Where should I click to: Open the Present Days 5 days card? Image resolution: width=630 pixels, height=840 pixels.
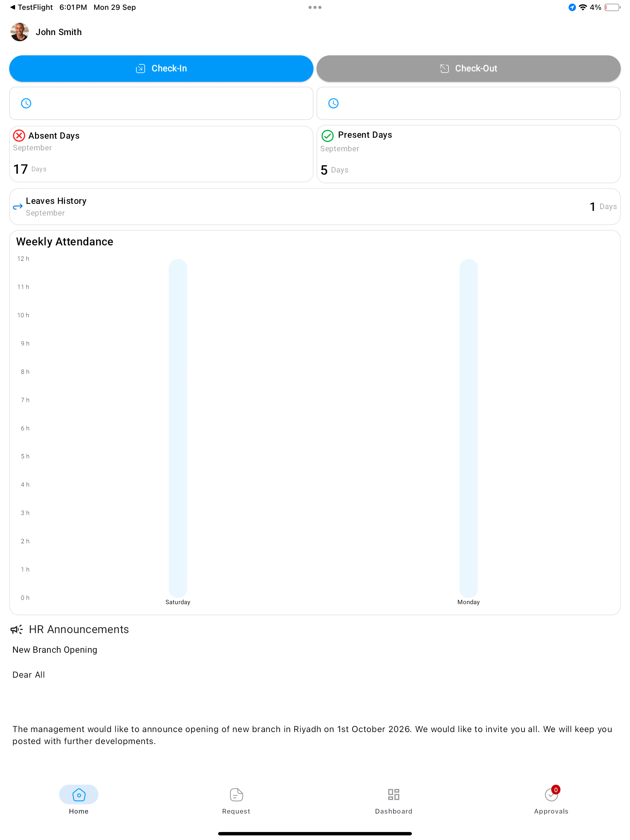[469, 154]
